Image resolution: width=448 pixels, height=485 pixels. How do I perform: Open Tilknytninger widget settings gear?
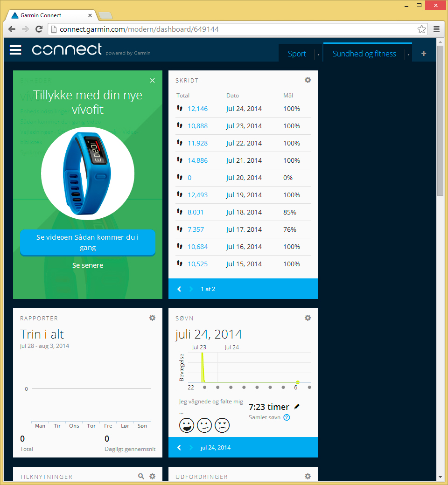pos(152,476)
